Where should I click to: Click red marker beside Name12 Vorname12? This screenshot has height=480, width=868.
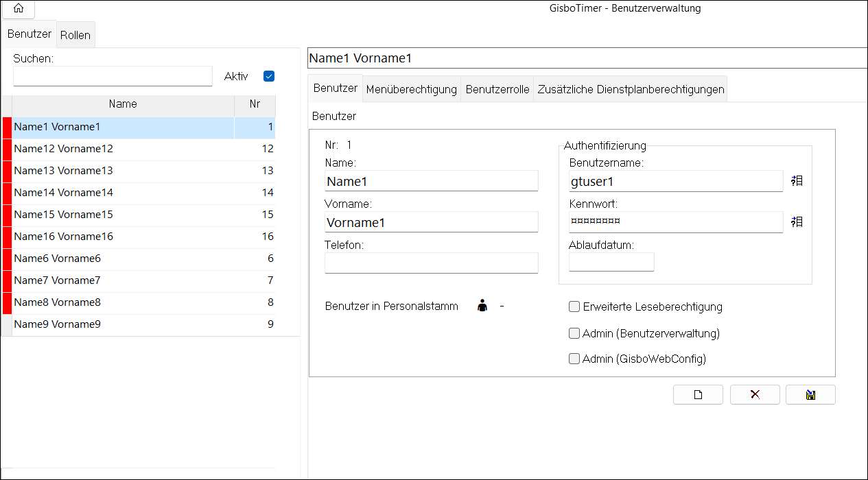(7, 149)
